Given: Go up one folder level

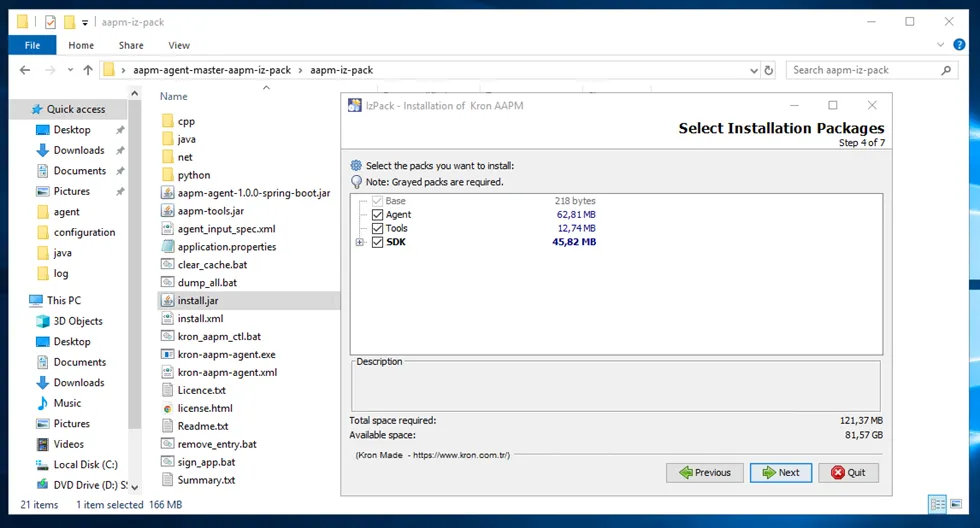Looking at the screenshot, I should tap(88, 70).
